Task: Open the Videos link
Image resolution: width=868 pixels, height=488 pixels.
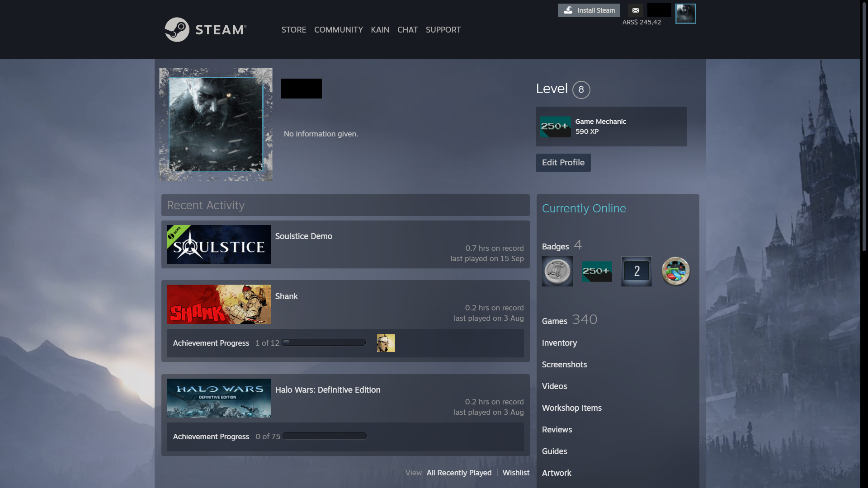Action: coord(555,386)
